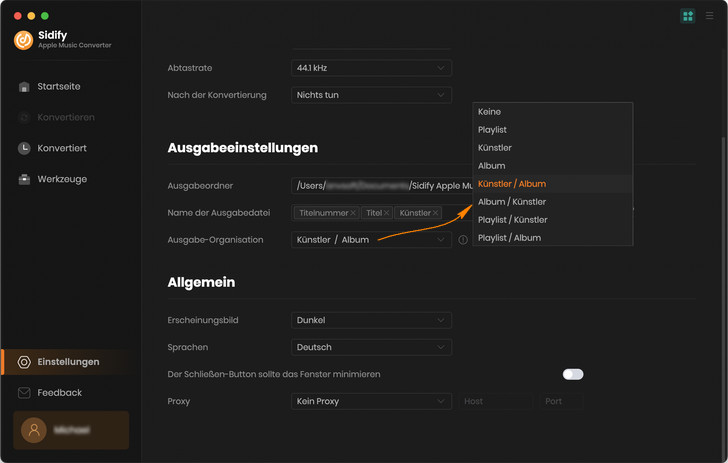728x463 pixels.
Task: Select Album / Künstler option
Action: click(512, 202)
